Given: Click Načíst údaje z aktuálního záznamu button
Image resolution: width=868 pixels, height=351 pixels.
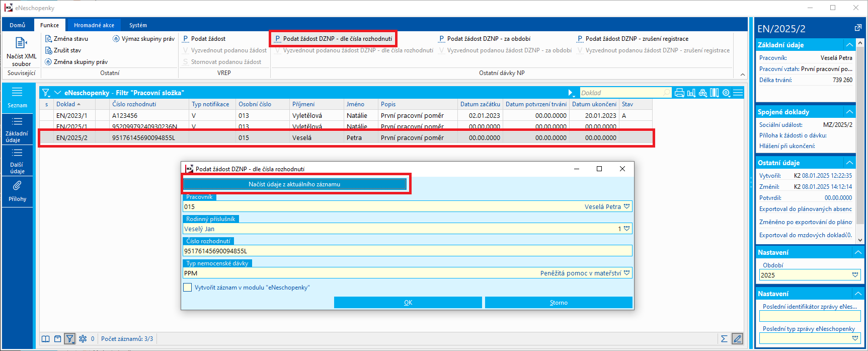Looking at the screenshot, I should point(294,184).
